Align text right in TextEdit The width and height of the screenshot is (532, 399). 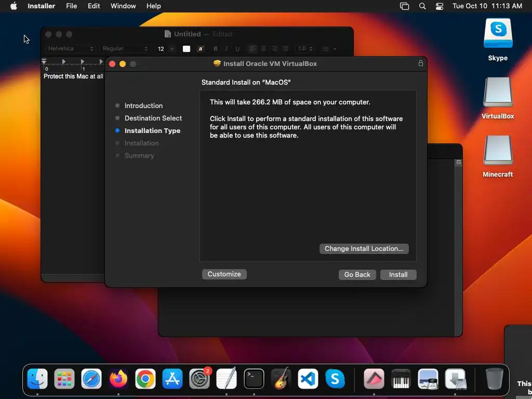[x=274, y=48]
